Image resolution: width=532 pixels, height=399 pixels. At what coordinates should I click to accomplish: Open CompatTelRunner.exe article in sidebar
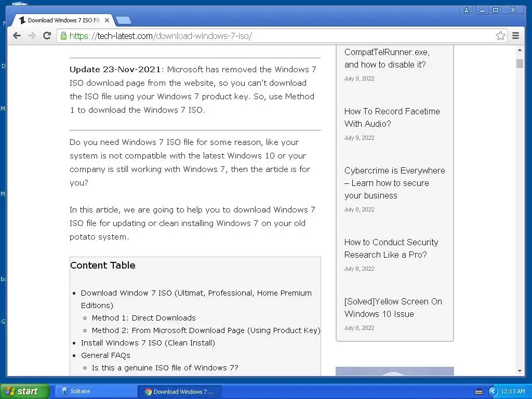tap(387, 58)
